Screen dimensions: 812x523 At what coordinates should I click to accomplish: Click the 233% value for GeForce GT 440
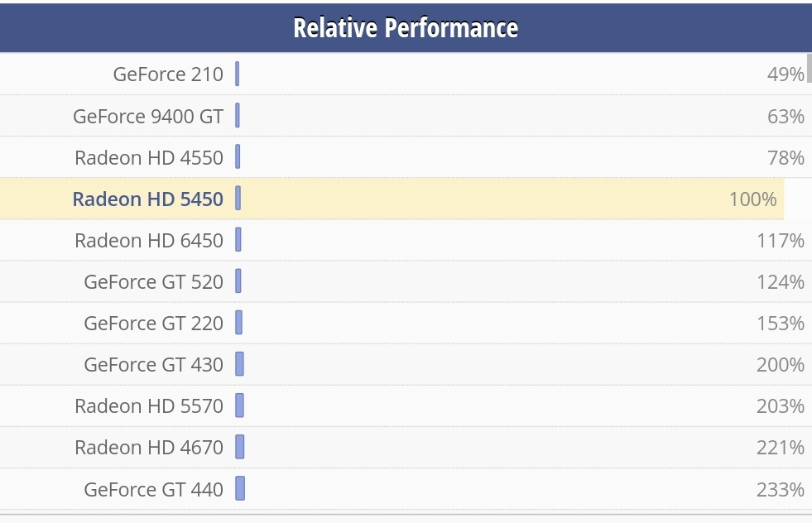coord(780,490)
